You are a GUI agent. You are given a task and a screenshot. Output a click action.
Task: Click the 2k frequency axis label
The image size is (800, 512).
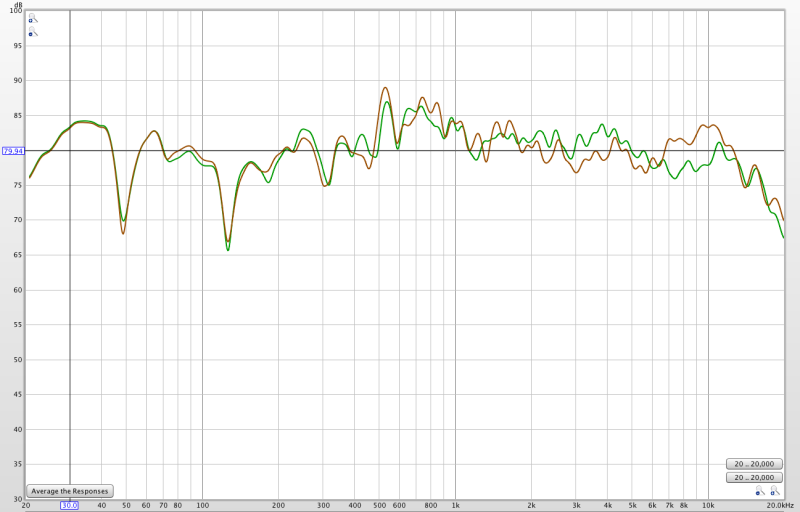(x=531, y=505)
